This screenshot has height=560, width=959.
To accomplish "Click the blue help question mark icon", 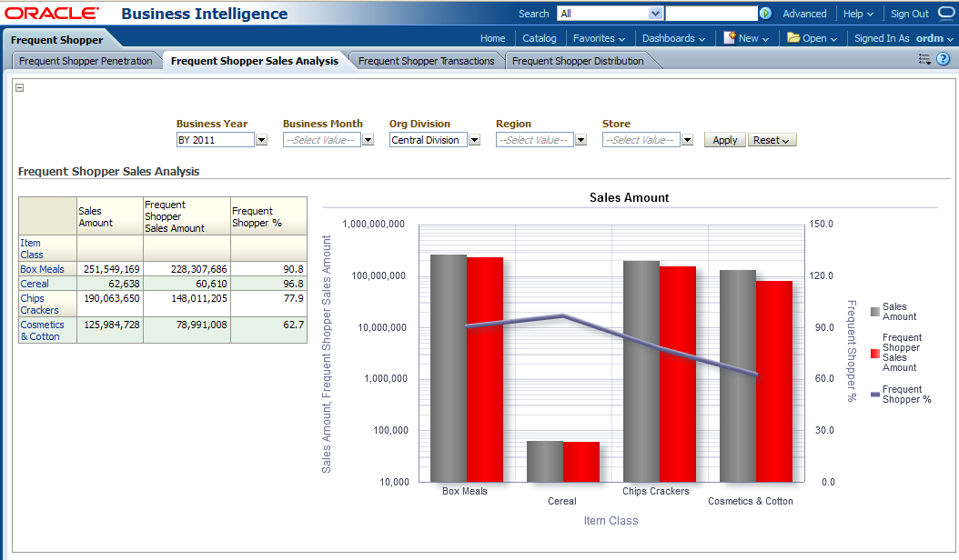I will point(944,59).
